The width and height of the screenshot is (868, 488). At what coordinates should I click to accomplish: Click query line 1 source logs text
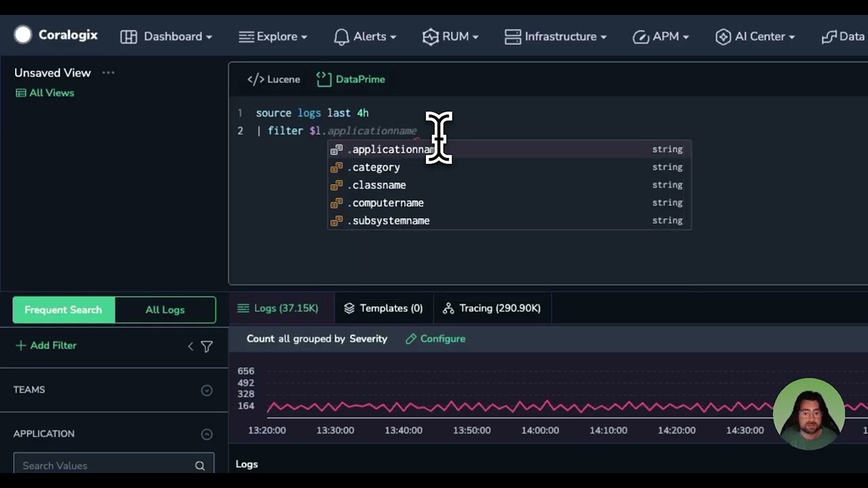pos(312,113)
